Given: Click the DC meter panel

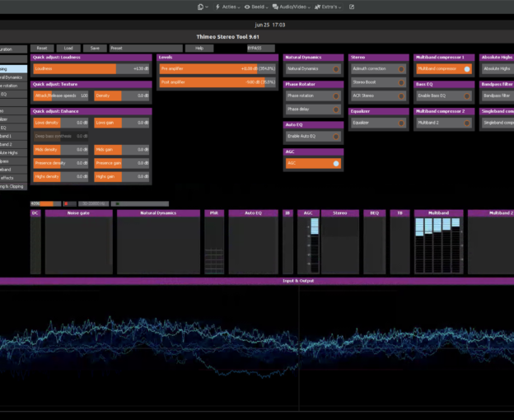Looking at the screenshot, I should (x=35, y=242).
